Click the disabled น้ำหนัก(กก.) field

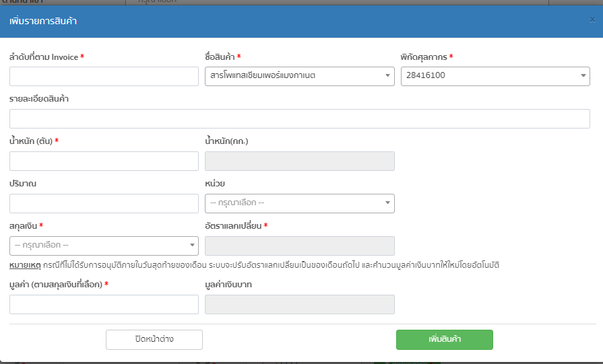pyautogui.click(x=300, y=161)
